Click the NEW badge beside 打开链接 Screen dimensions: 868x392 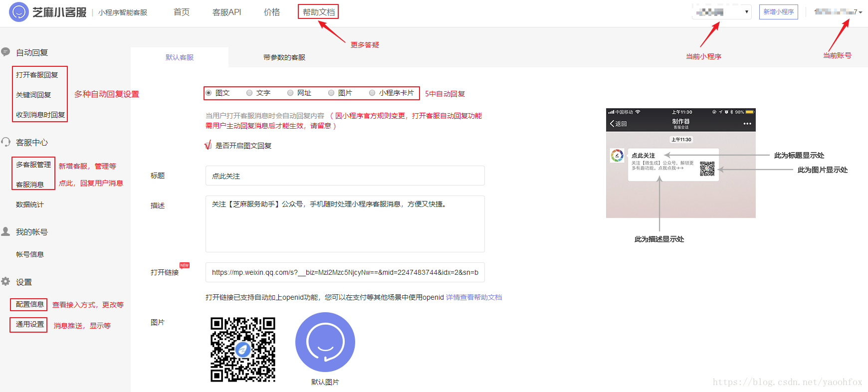[x=185, y=265]
